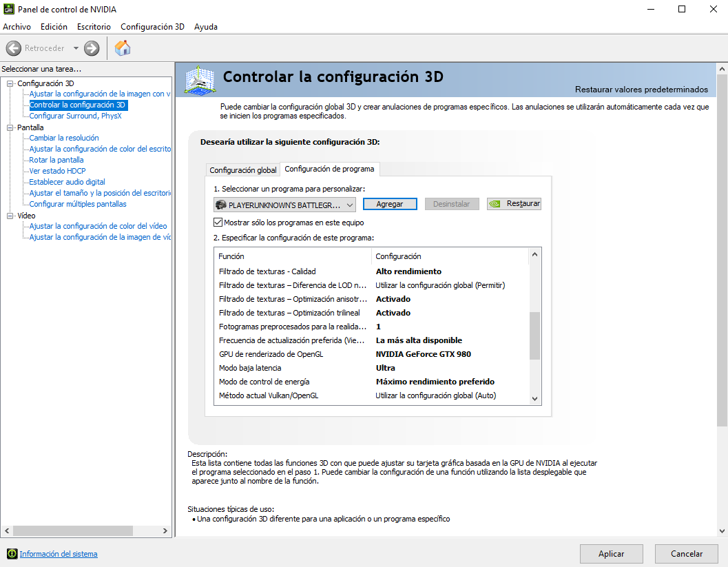Open the Edición menu
The image size is (728, 567).
54,27
